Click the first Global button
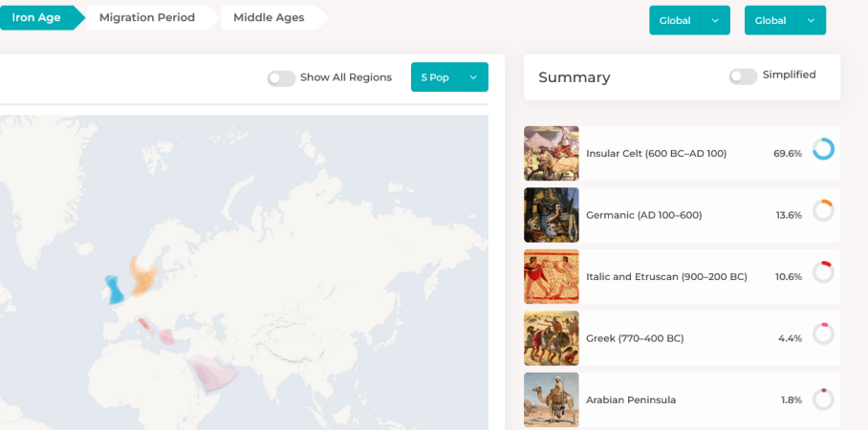 pyautogui.click(x=675, y=20)
